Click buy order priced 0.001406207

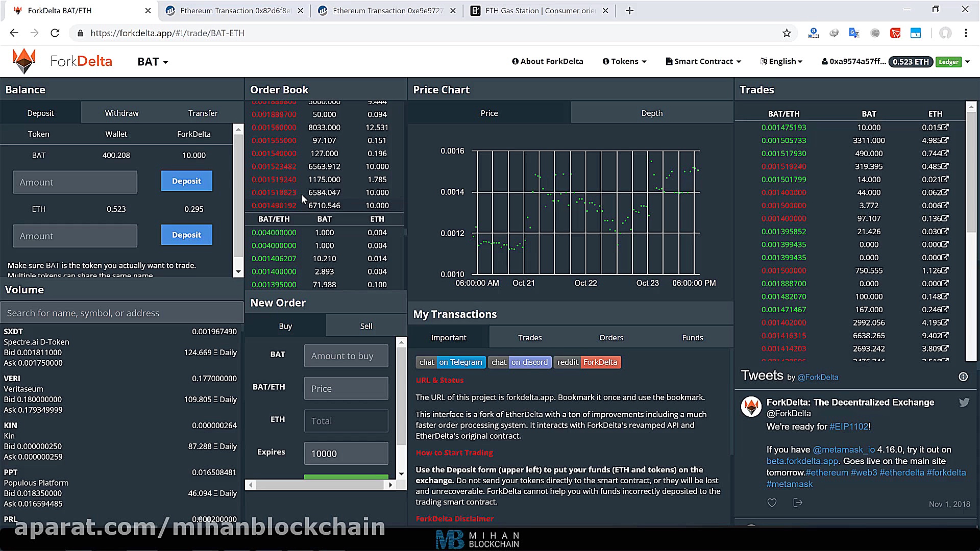pyautogui.click(x=325, y=258)
